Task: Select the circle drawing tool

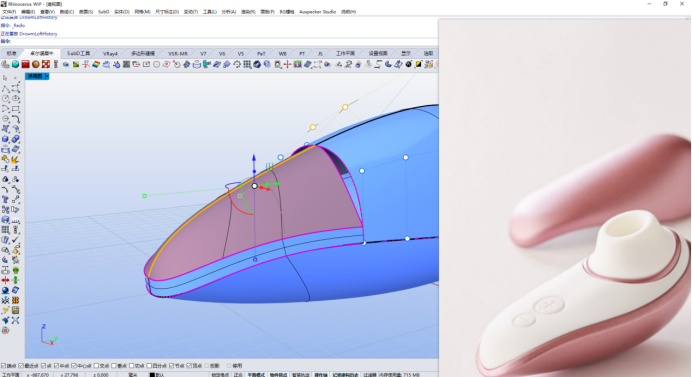Action: tap(5, 98)
